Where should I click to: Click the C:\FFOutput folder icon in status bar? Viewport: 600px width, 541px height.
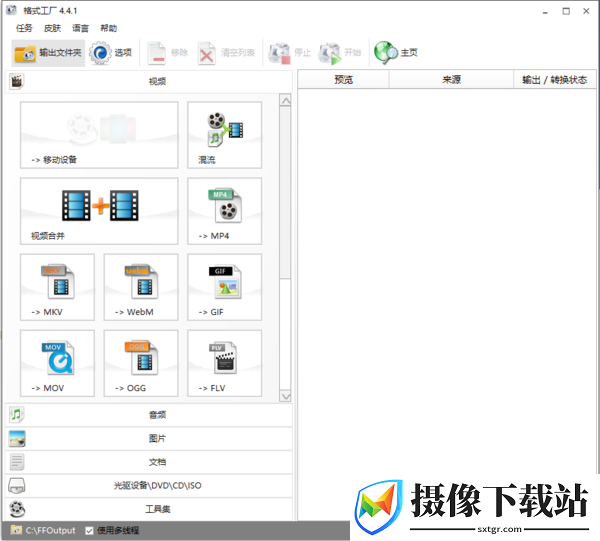coord(16,530)
